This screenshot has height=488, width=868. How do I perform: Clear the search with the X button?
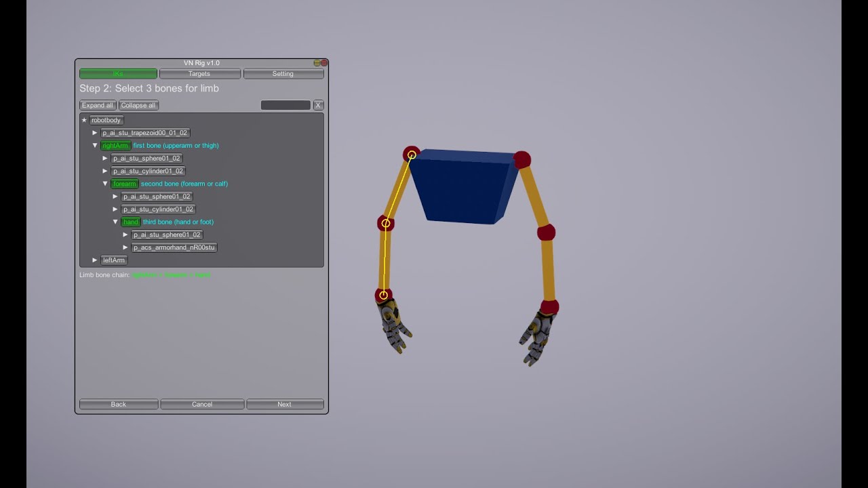coord(318,105)
